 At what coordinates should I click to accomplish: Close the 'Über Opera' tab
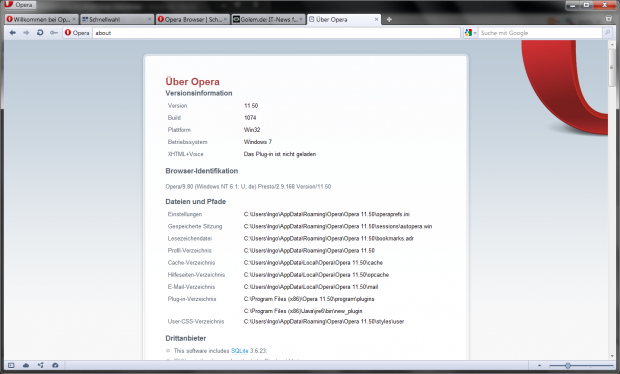[376, 19]
